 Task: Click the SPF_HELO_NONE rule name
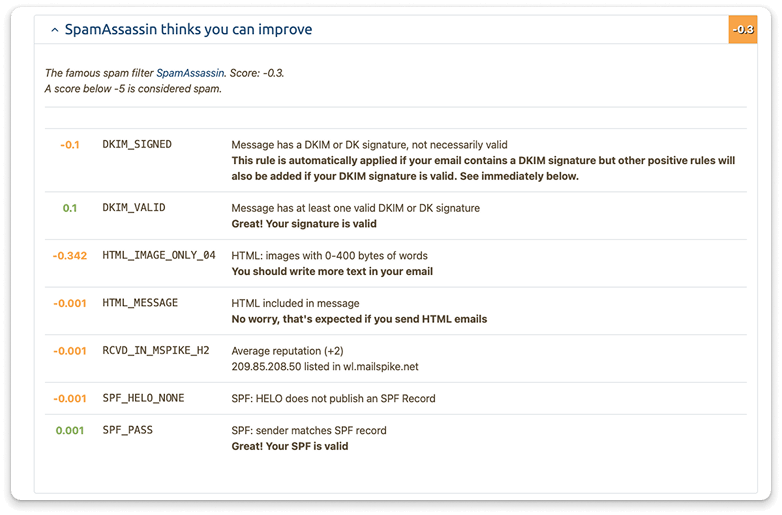143,398
